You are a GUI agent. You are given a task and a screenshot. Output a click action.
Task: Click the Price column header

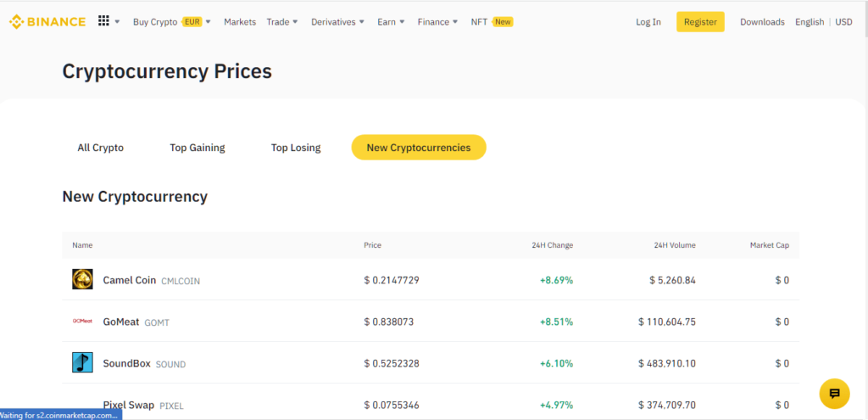click(373, 245)
